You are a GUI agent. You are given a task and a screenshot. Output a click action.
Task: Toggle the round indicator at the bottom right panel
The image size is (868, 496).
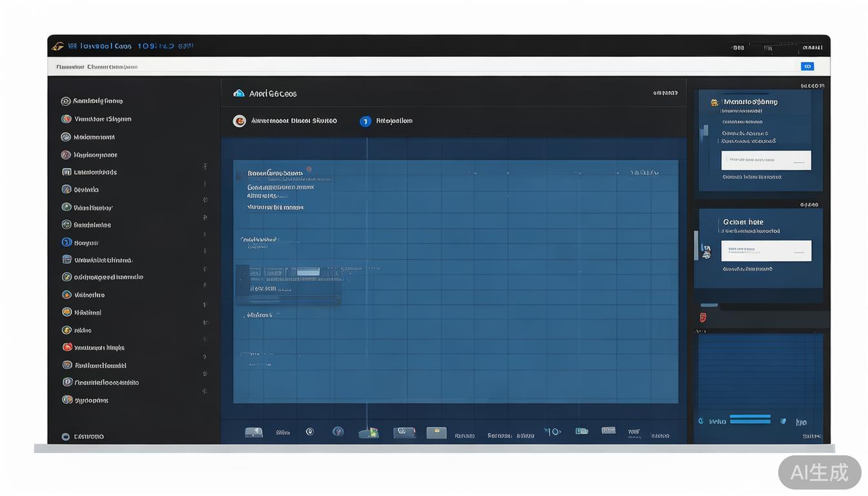click(x=701, y=421)
